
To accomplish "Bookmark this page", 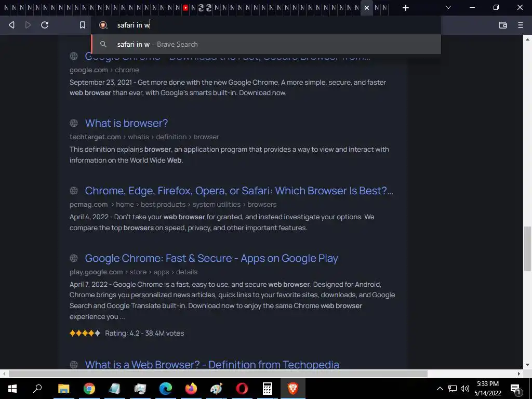I will (x=82, y=25).
